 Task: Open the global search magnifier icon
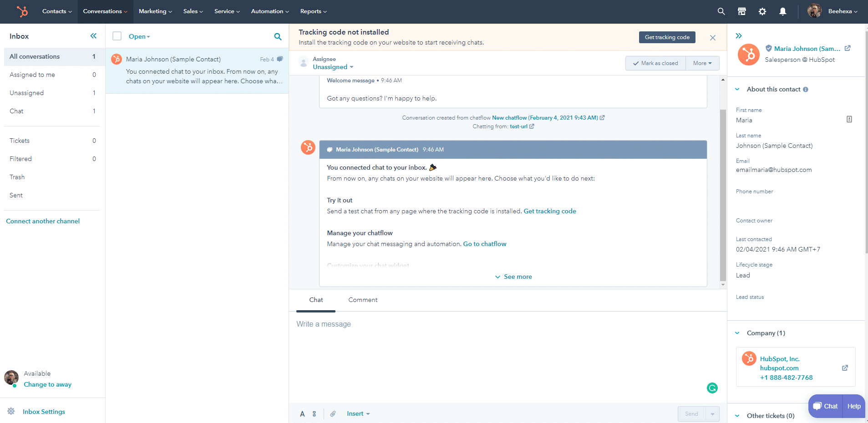(721, 11)
